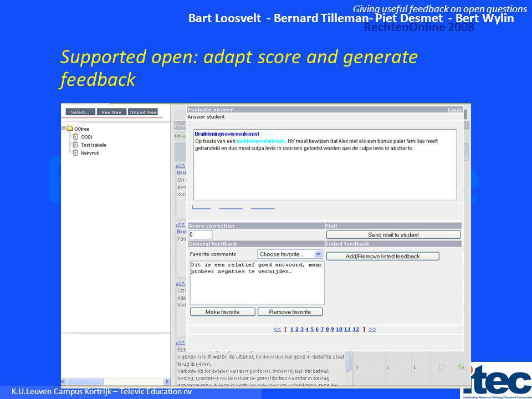This screenshot has width=532, height=399.
Task: Click the left scroll arrow under the tree panel
Action: [63, 381]
